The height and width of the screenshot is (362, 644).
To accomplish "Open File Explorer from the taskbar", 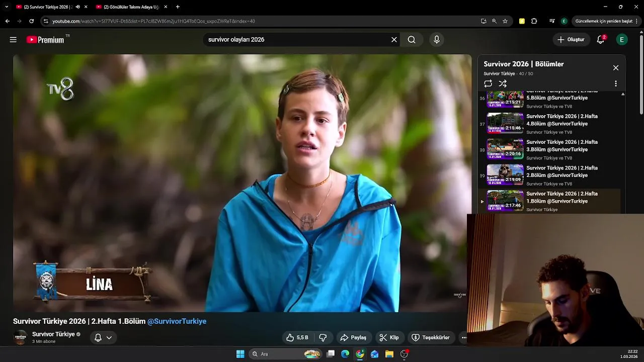I will point(389,354).
